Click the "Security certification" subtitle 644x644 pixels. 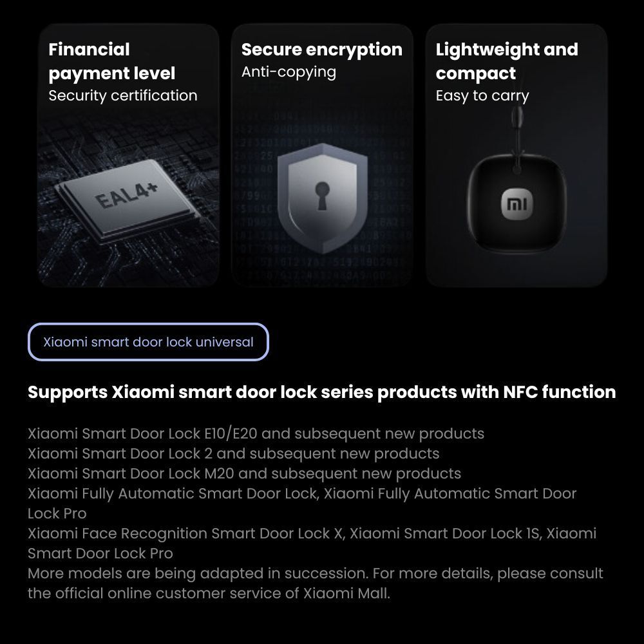[123, 96]
